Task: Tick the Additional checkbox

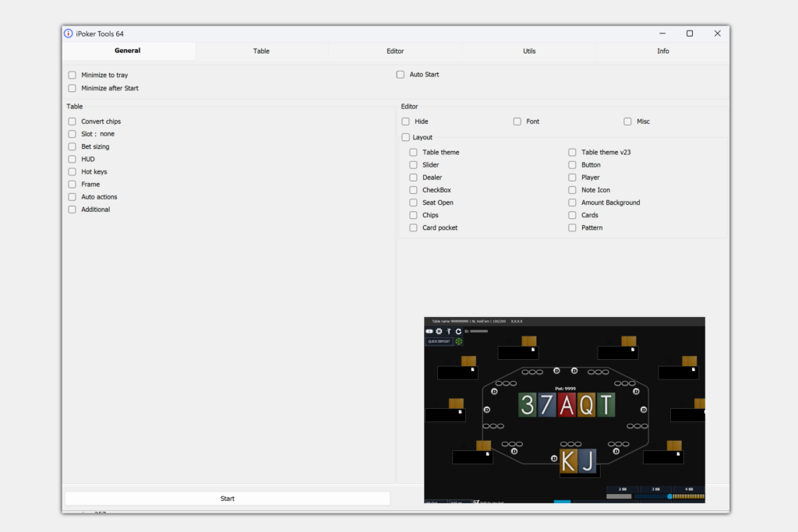Action: [x=72, y=210]
